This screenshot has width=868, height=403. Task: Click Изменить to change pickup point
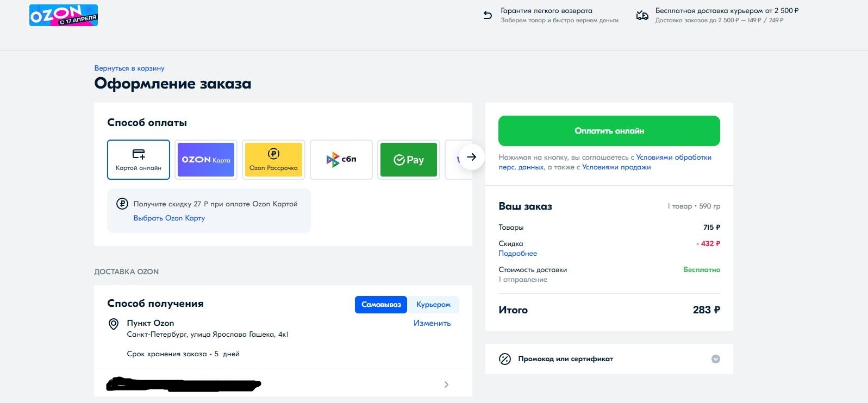click(x=432, y=323)
